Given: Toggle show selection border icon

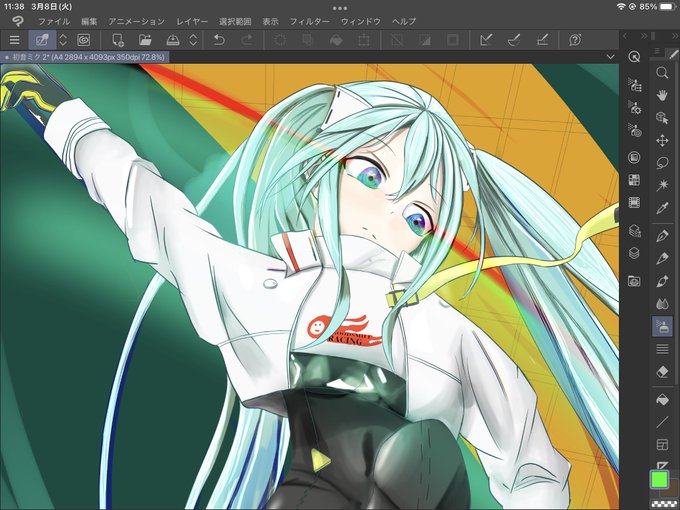Looking at the screenshot, I should 452,40.
